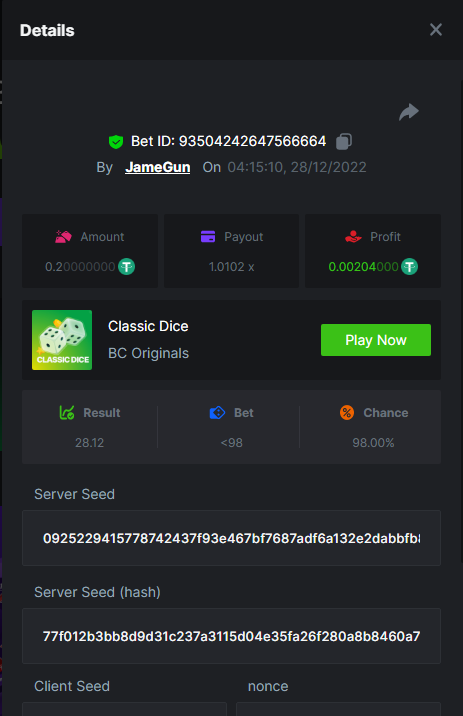463x716 pixels.
Task: Click the blue Bet ticket icon
Action: pos(217,413)
